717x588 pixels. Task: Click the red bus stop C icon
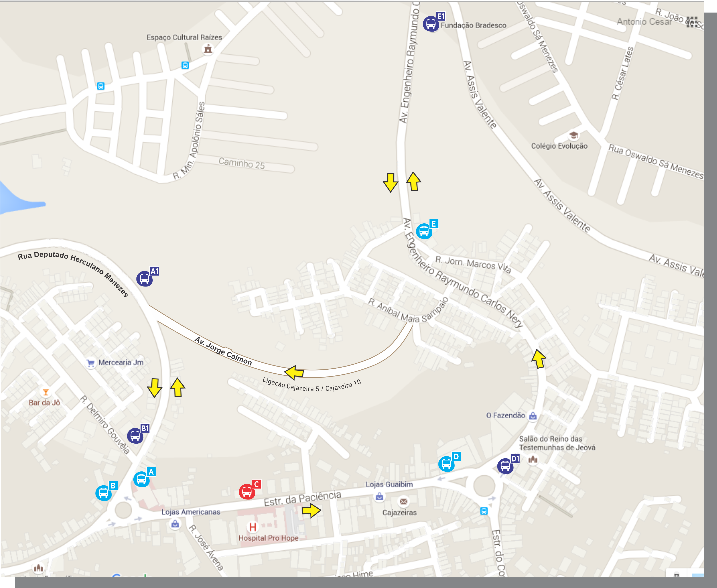pyautogui.click(x=247, y=491)
